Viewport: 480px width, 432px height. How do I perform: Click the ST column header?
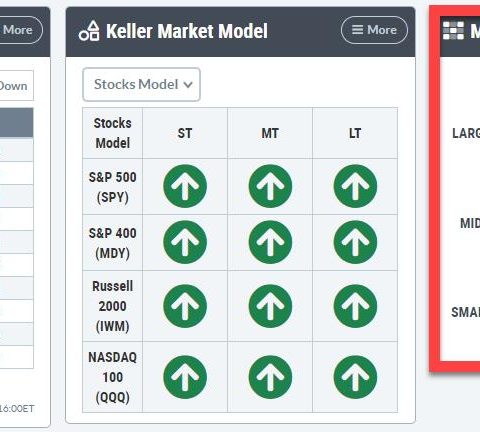pyautogui.click(x=185, y=133)
